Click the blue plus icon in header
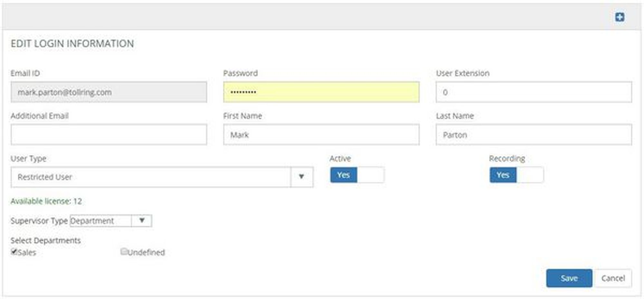 [x=620, y=17]
